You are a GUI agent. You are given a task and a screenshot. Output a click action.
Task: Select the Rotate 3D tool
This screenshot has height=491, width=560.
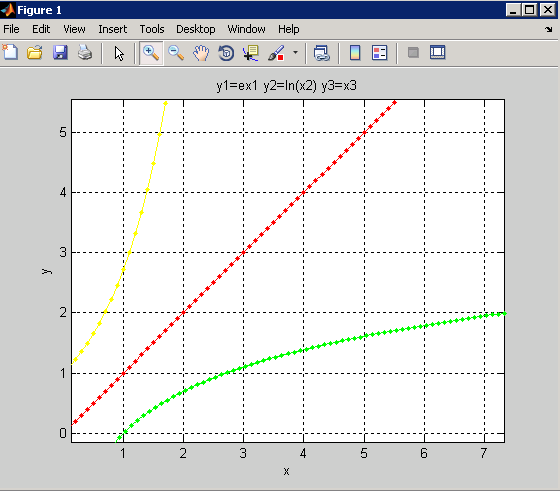[226, 53]
